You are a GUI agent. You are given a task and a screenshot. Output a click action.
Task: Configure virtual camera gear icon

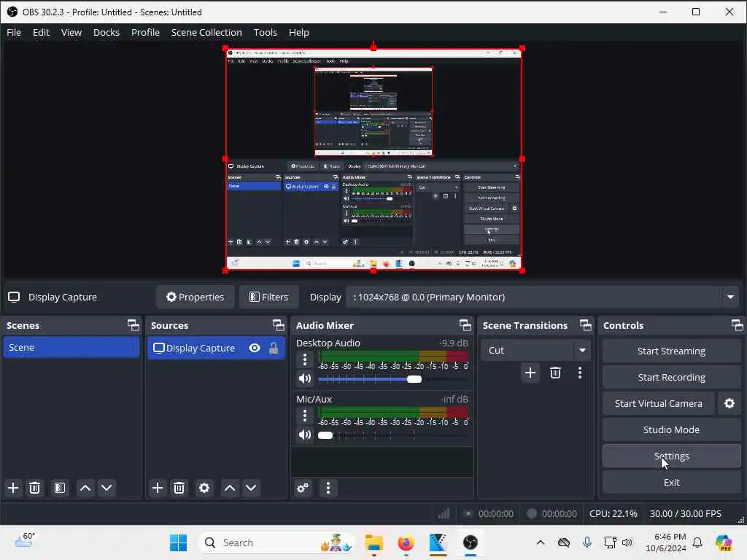[729, 403]
